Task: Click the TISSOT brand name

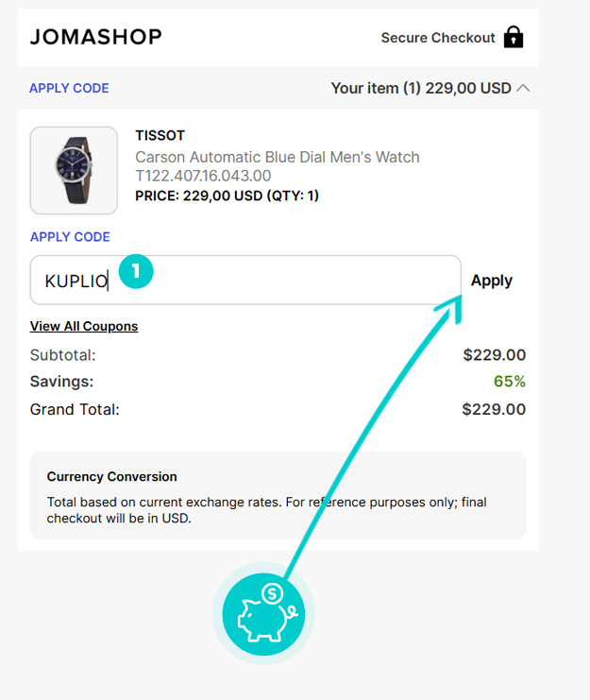Action: point(160,135)
